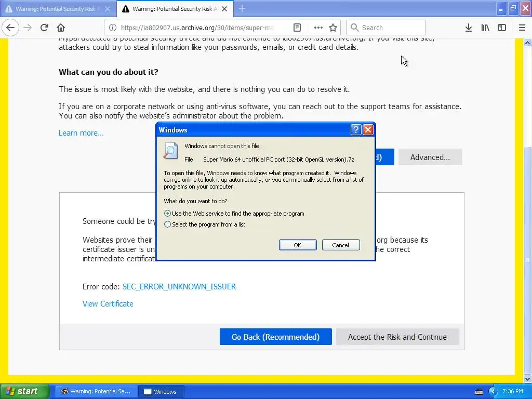Open a new tab with plus
Screen dimensions: 532x399
point(242,8)
